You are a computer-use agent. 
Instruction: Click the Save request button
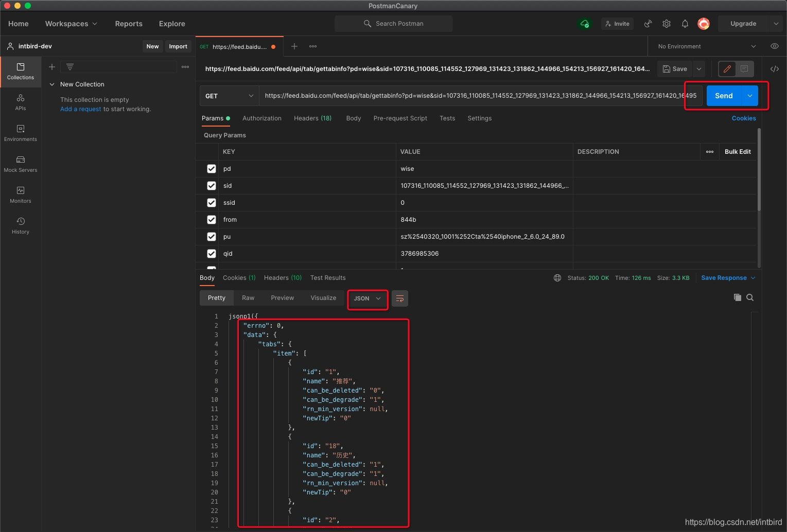(x=675, y=69)
